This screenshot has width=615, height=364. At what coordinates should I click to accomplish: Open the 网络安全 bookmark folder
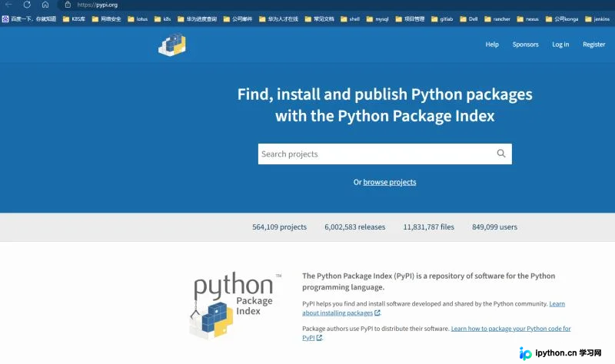106,18
